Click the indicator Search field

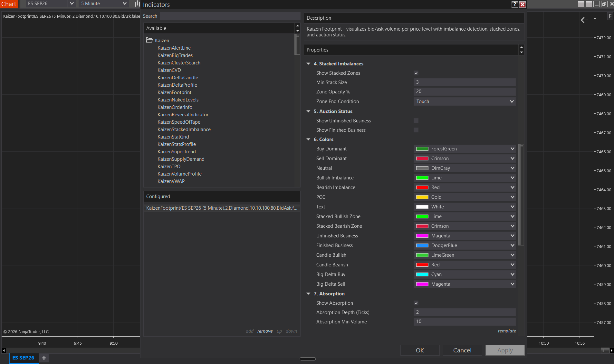pyautogui.click(x=230, y=16)
